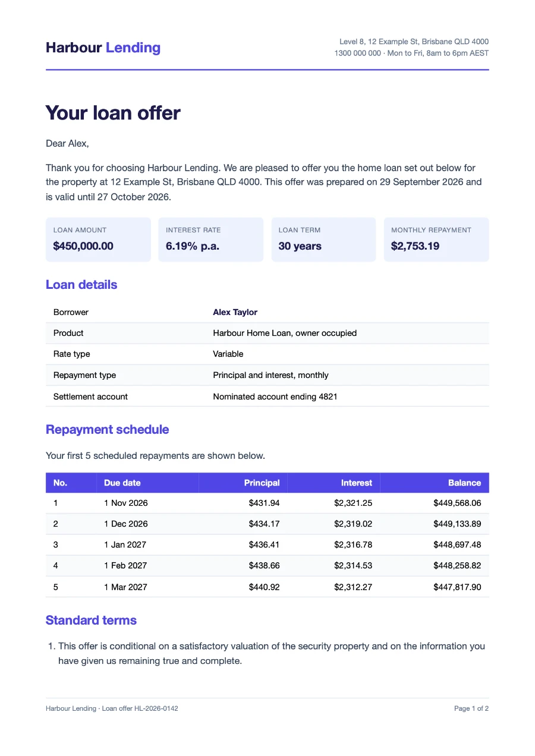Click 'Your first 5 scheduled repayments' sentence
This screenshot has width=535, height=756.
[155, 456]
